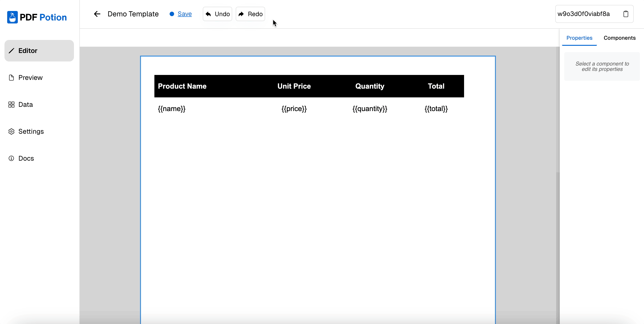Select the Properties tab
The height and width of the screenshot is (324, 644).
coord(579,38)
